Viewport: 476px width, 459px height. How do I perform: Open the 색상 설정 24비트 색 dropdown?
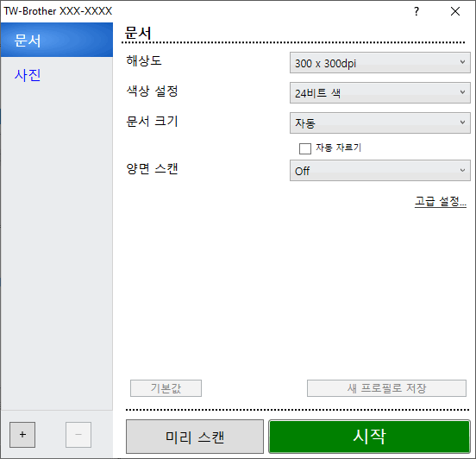(380, 92)
